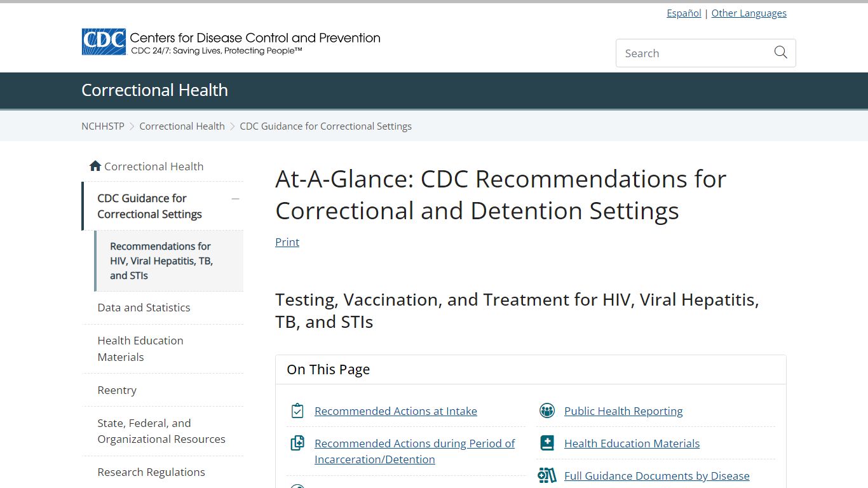Click the Print link
Viewport: 868px width, 488px height.
pos(287,242)
